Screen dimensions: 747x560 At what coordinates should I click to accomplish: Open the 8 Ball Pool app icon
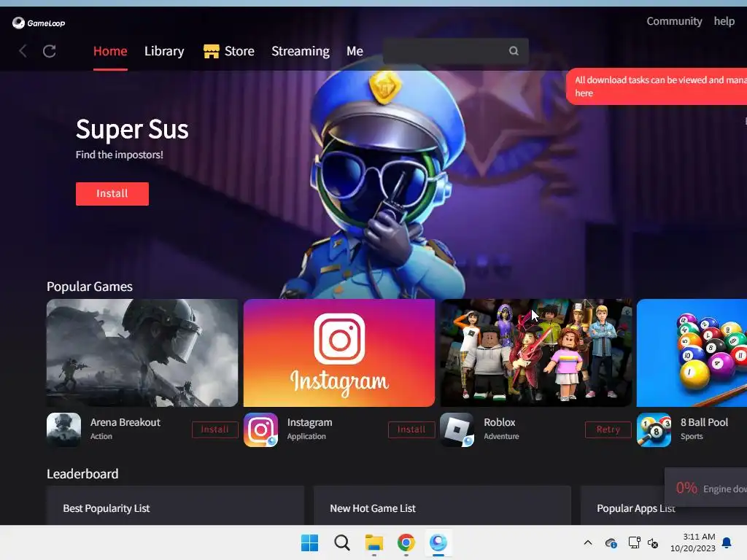tap(654, 429)
